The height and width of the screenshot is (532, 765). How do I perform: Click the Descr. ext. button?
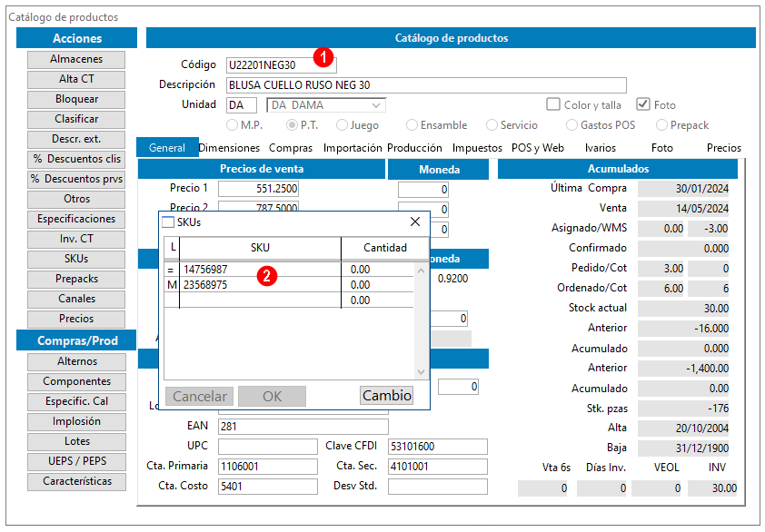point(76,140)
